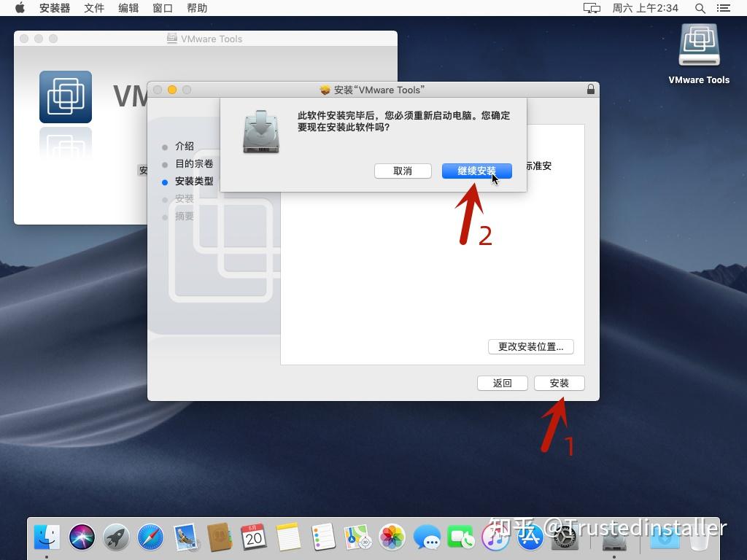Viewport: 747px width, 560px height.
Task: Open Safari from the Dock
Action: click(x=151, y=537)
